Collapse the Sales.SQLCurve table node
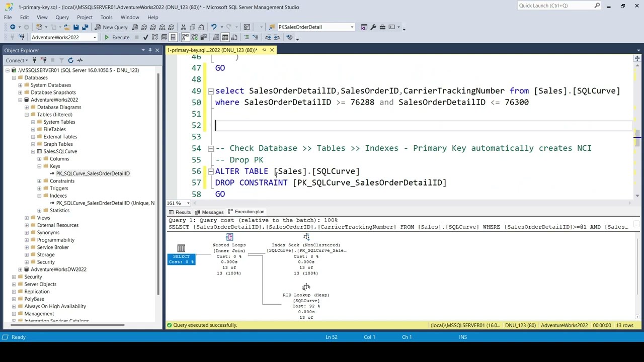Viewport: 644px width, 362px height. [33, 151]
